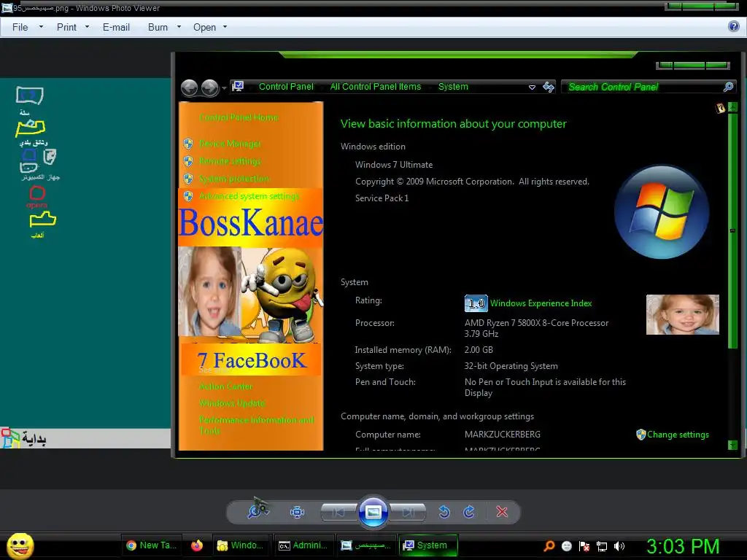Image resolution: width=747 pixels, height=560 pixels.
Task: Click the address bar refresh icon
Action: click(549, 87)
